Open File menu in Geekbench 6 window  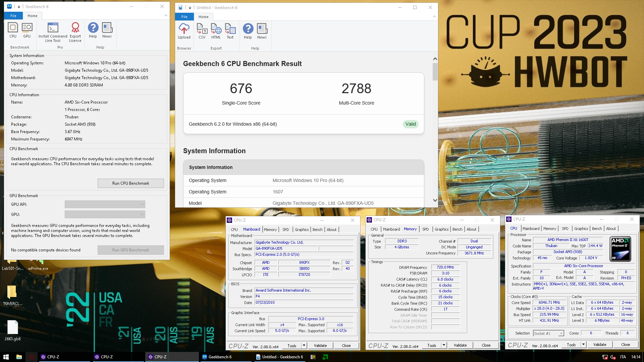coord(13,16)
